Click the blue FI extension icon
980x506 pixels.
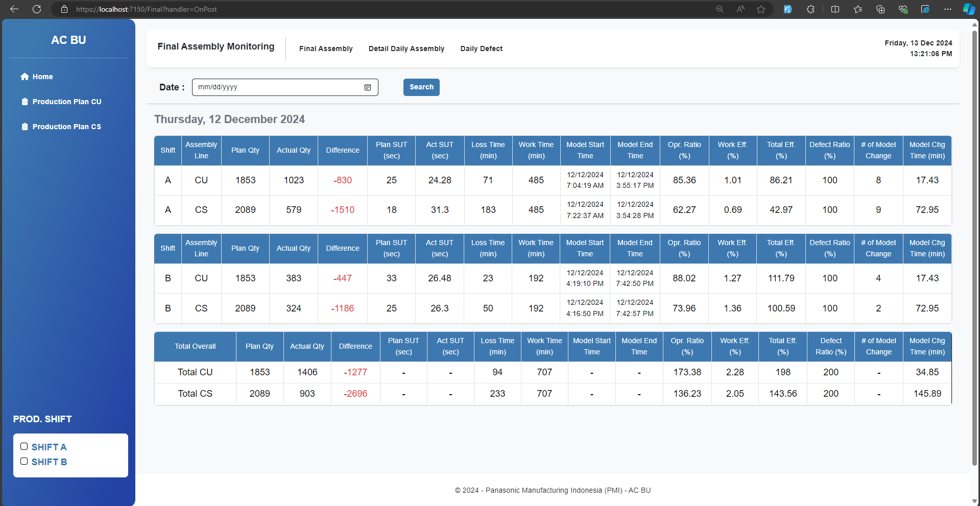pos(787,9)
